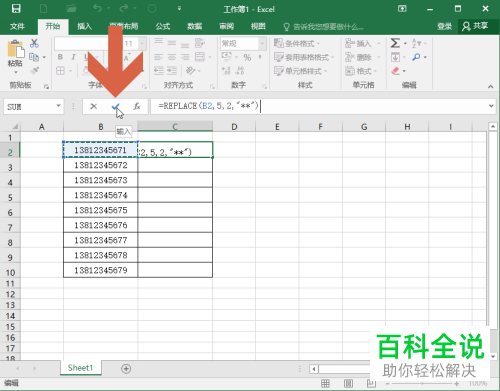Viewport: 500px width, 391px height.
Task: Switch to the 公式 ribbon tab
Action: pyautogui.click(x=163, y=26)
